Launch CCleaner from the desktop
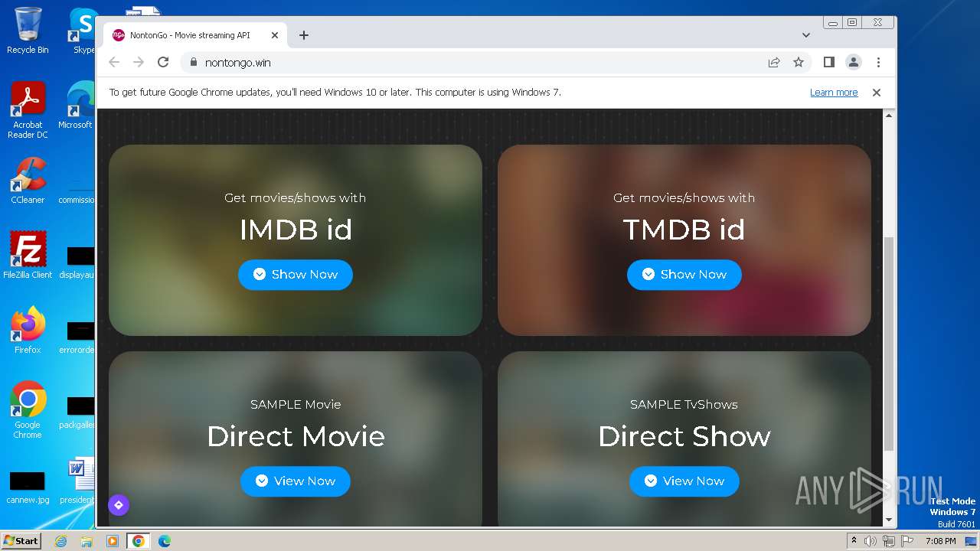980x551 pixels. (28, 181)
